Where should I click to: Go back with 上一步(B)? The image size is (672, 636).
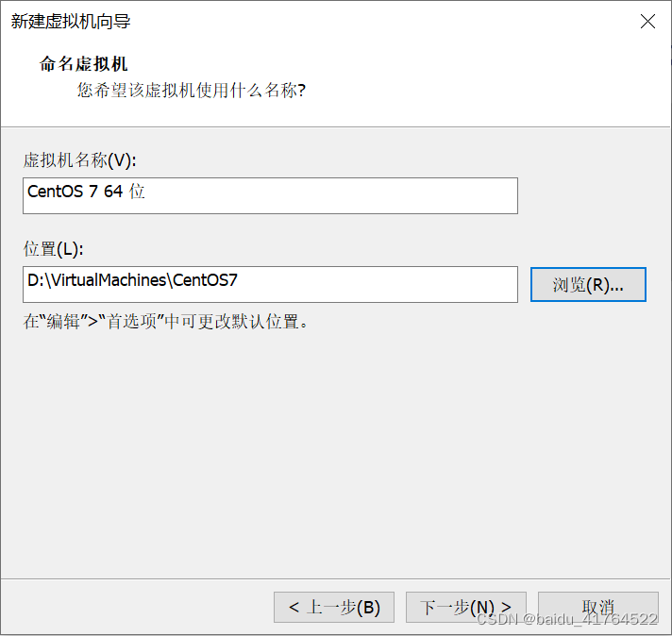[x=334, y=608]
